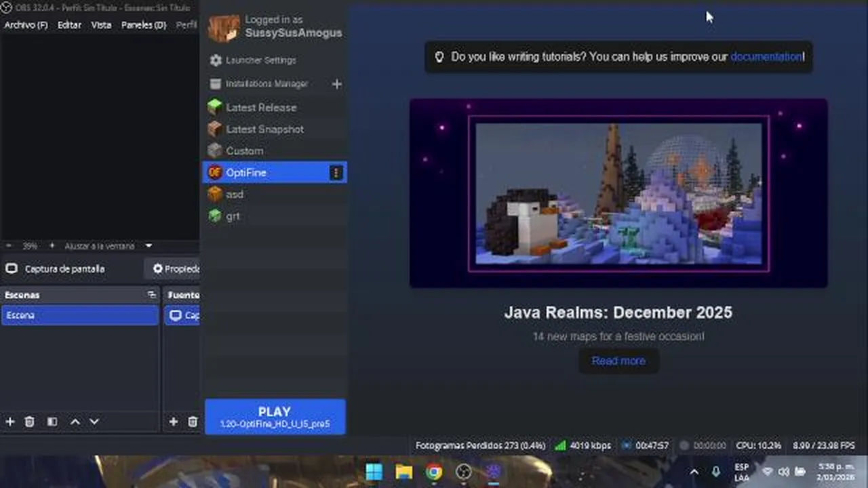Open Launcher Settings gear icon

tap(216, 60)
